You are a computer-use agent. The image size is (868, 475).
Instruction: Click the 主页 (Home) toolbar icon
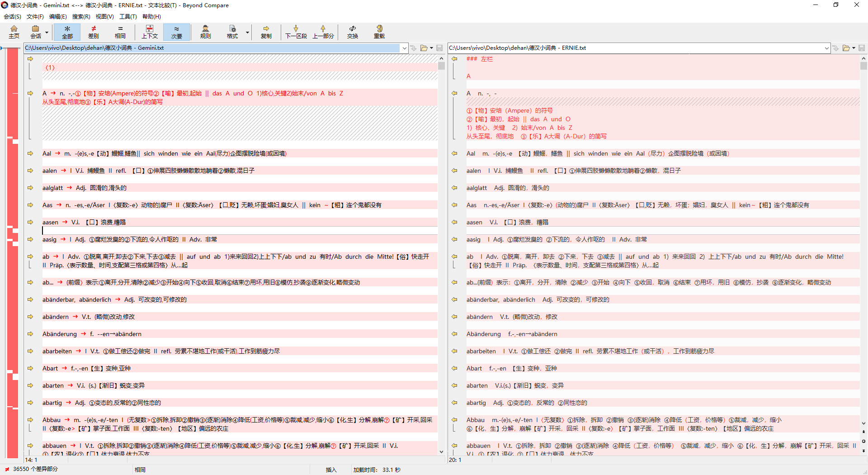click(14, 32)
